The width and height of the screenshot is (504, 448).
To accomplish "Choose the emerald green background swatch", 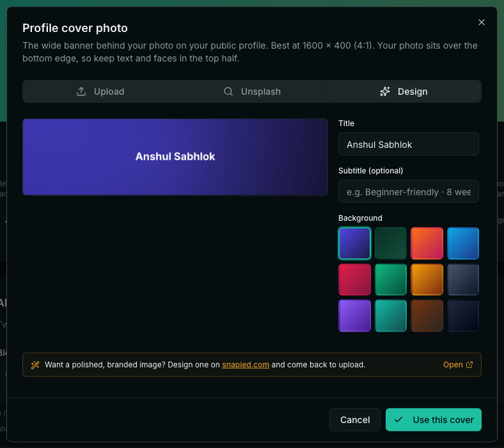I will 391,280.
